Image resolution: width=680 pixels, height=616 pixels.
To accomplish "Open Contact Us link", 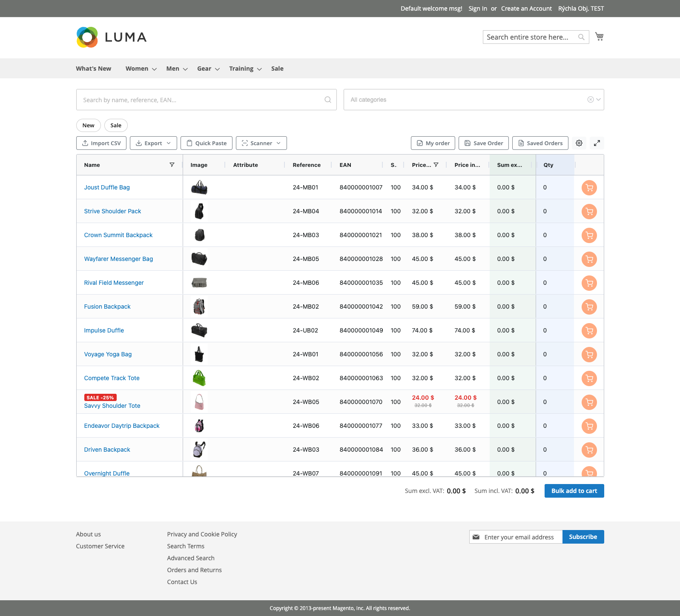I will [x=182, y=582].
